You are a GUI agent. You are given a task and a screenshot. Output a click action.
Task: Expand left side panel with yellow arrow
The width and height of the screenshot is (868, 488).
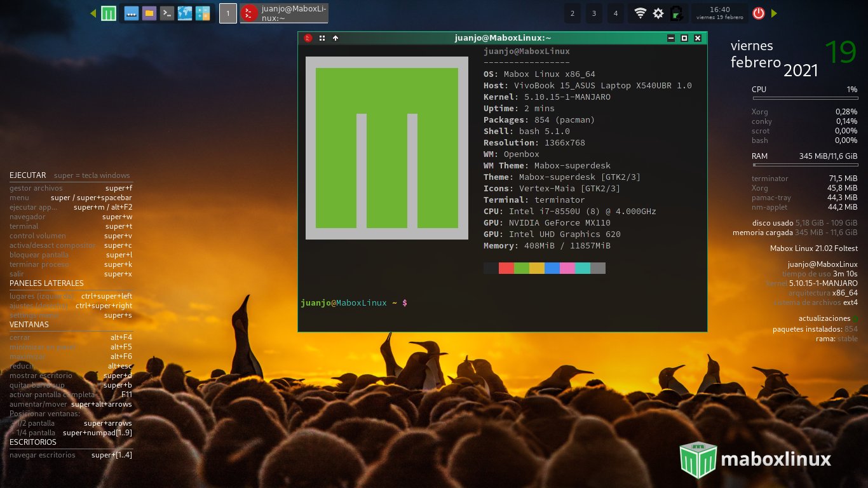pos(93,13)
